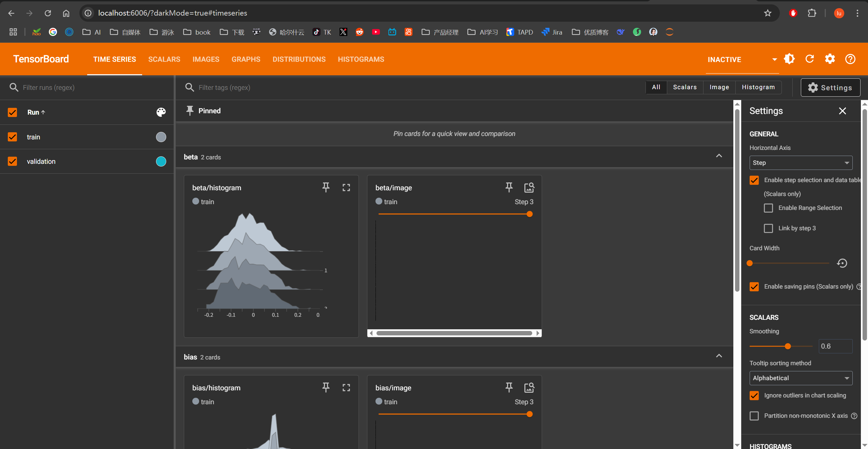Reset card width to default

tap(842, 263)
